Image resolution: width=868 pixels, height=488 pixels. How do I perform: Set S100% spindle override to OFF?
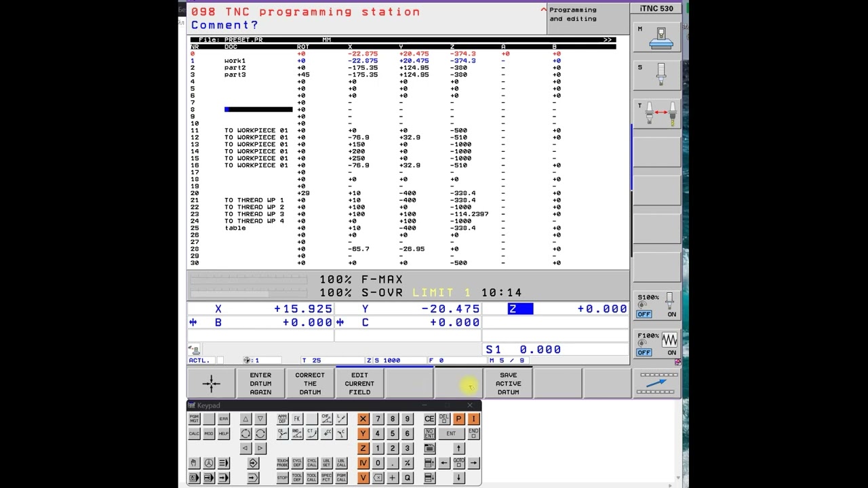[644, 314]
